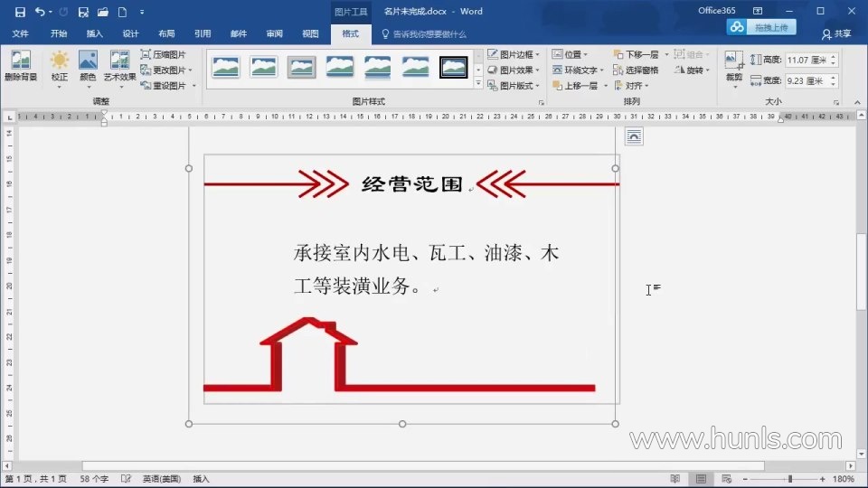
Task: Switch to References (引用) tab
Action: [203, 33]
